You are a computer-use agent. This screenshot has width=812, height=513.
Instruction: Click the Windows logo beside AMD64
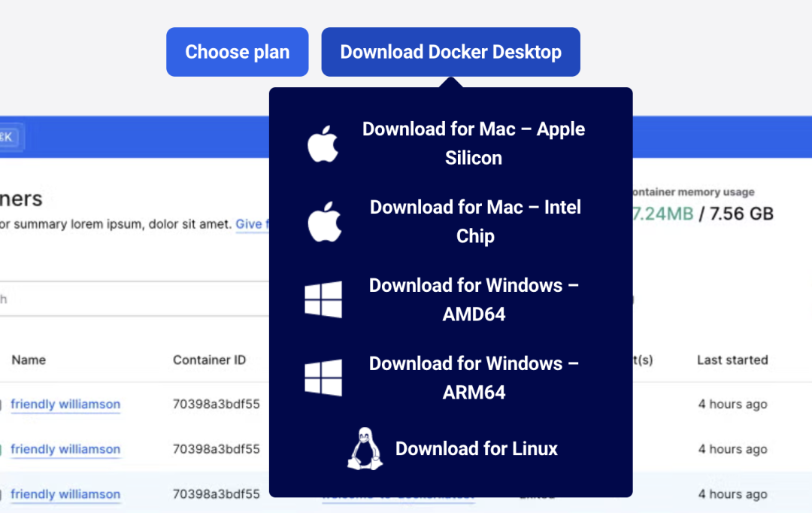(323, 299)
